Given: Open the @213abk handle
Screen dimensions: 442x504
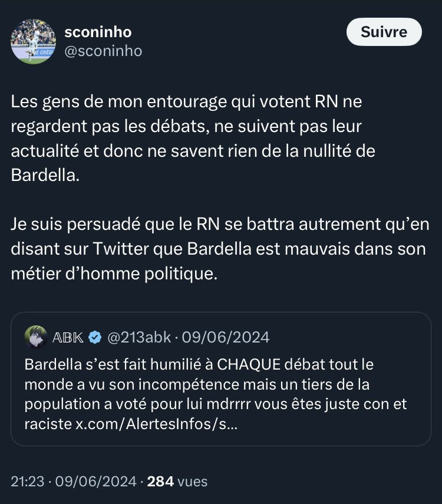Looking at the screenshot, I should [x=139, y=337].
